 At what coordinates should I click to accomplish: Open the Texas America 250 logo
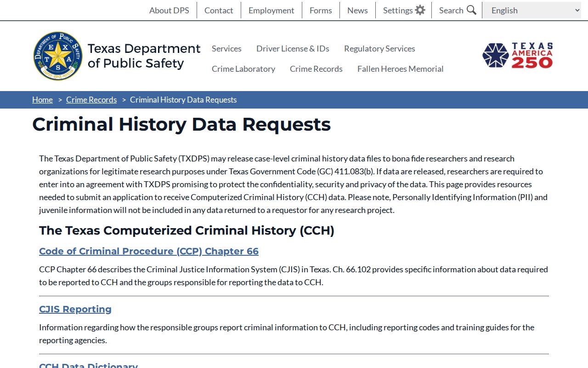click(x=518, y=56)
